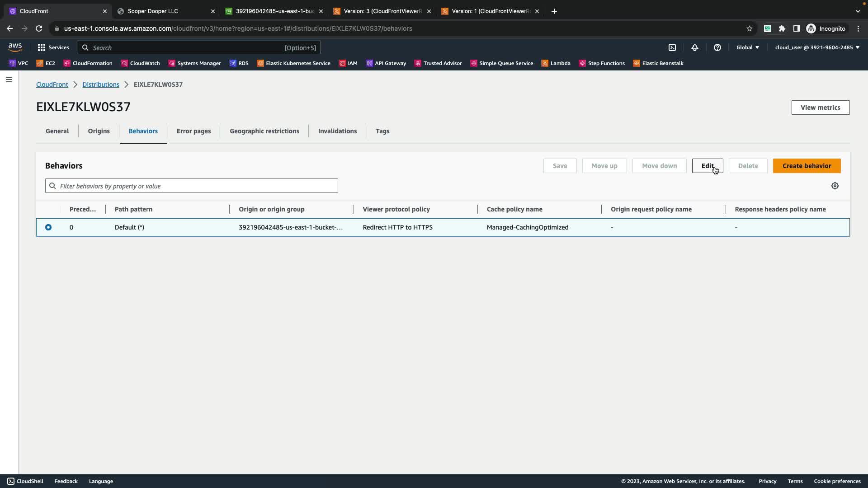Open browser tab list chevron
The width and height of the screenshot is (868, 488).
[x=858, y=11]
